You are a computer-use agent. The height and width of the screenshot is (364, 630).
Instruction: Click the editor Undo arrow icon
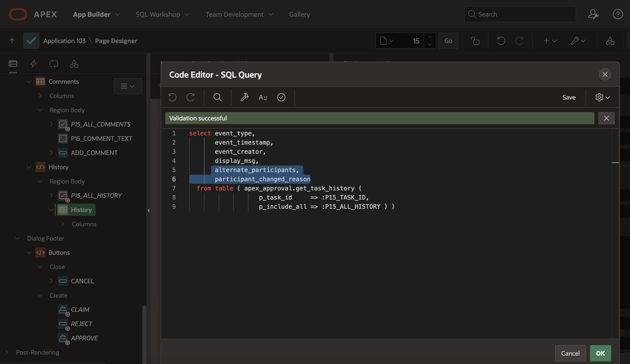172,97
